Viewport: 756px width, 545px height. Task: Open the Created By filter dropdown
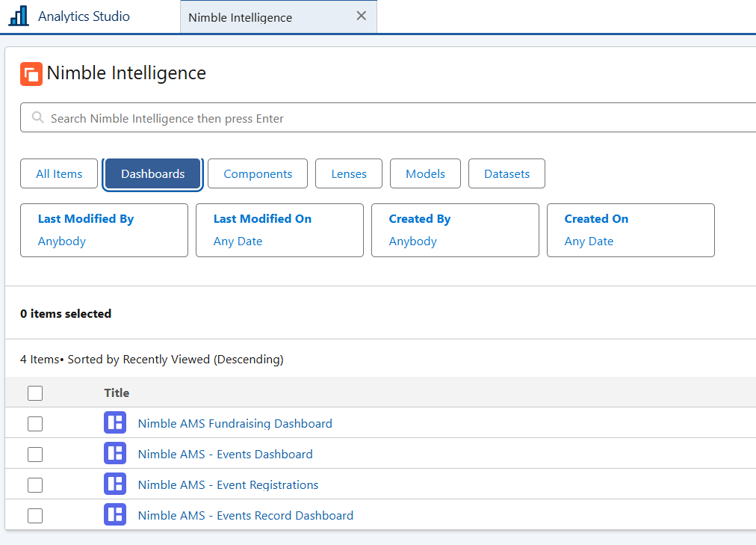coord(455,230)
